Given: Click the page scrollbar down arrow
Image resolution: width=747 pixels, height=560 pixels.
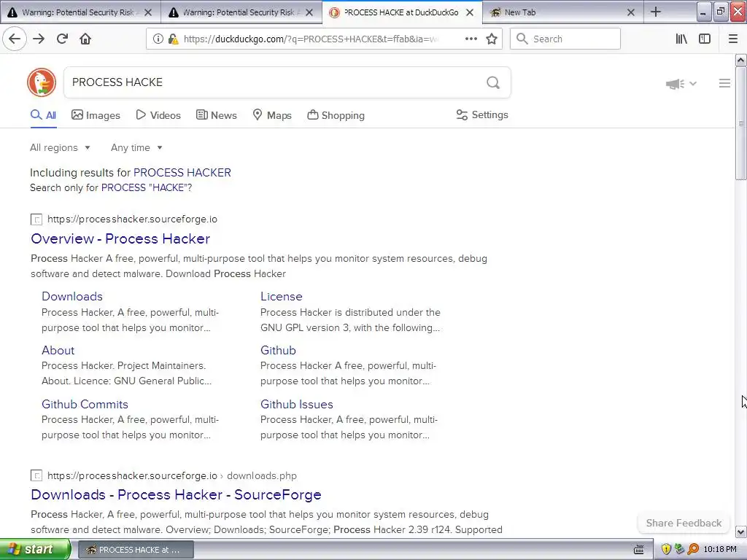Looking at the screenshot, I should click(740, 532).
